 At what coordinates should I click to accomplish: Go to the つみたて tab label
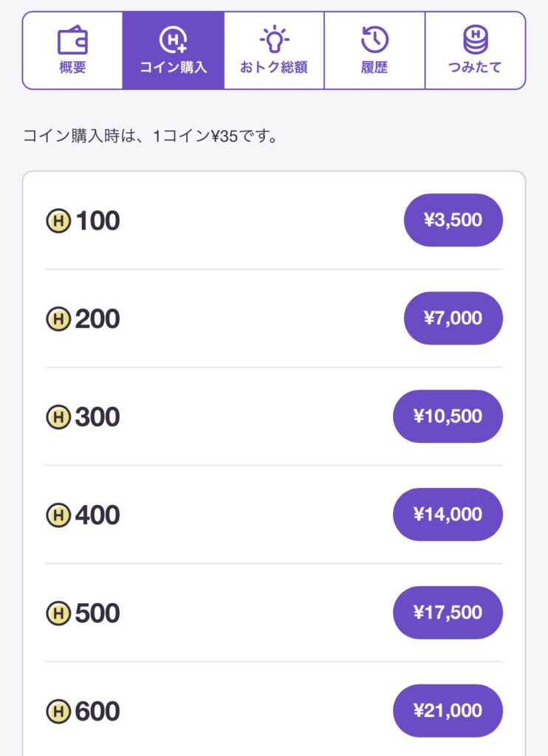pyautogui.click(x=475, y=68)
